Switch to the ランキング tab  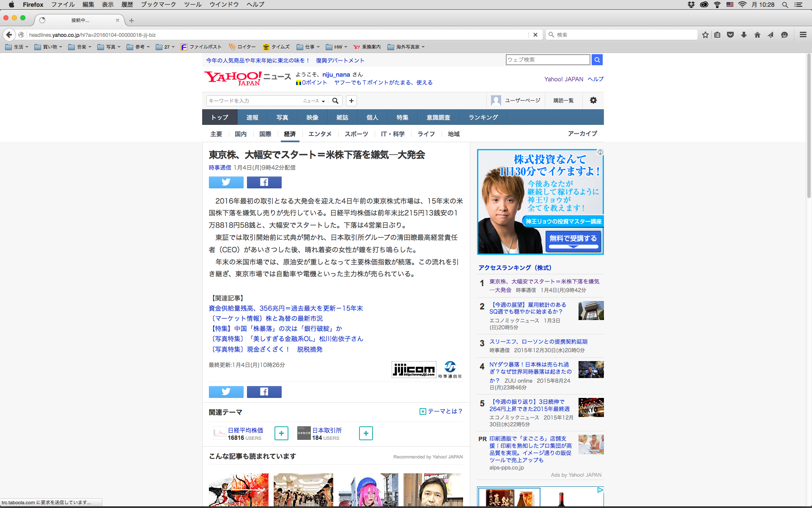pos(483,117)
